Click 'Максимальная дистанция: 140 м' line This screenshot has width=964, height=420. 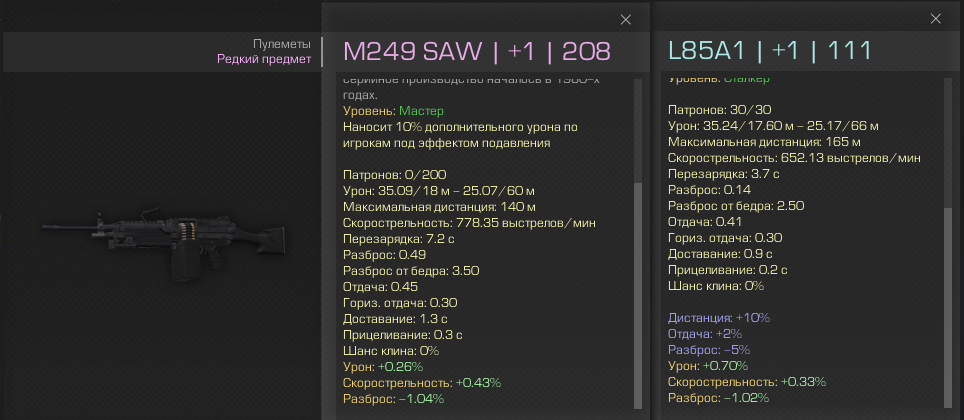coord(440,207)
